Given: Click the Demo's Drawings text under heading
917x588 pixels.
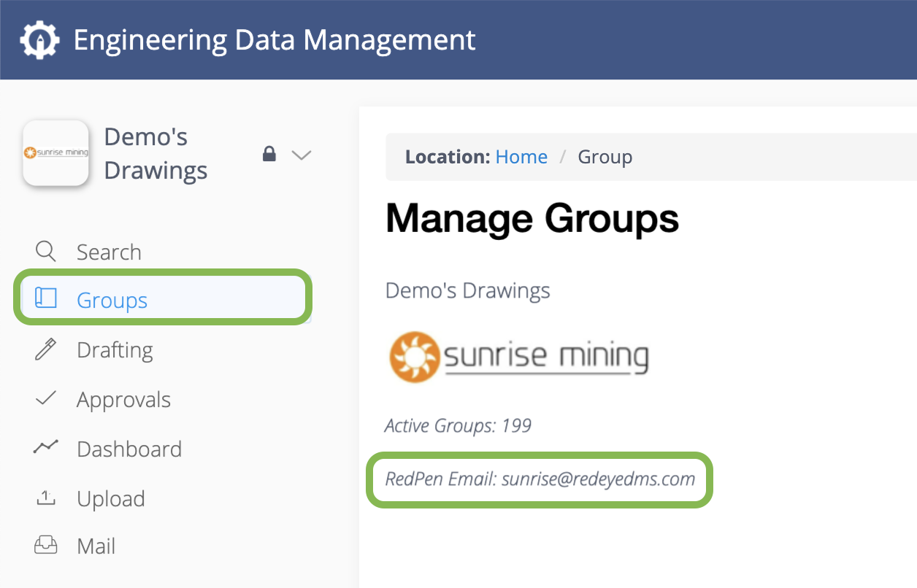Looking at the screenshot, I should click(x=467, y=290).
